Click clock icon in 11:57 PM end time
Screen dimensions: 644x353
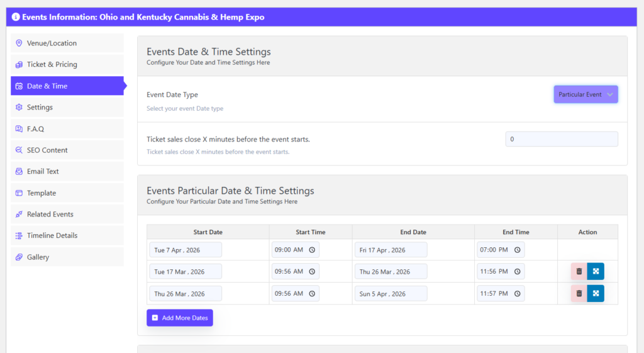pos(517,294)
